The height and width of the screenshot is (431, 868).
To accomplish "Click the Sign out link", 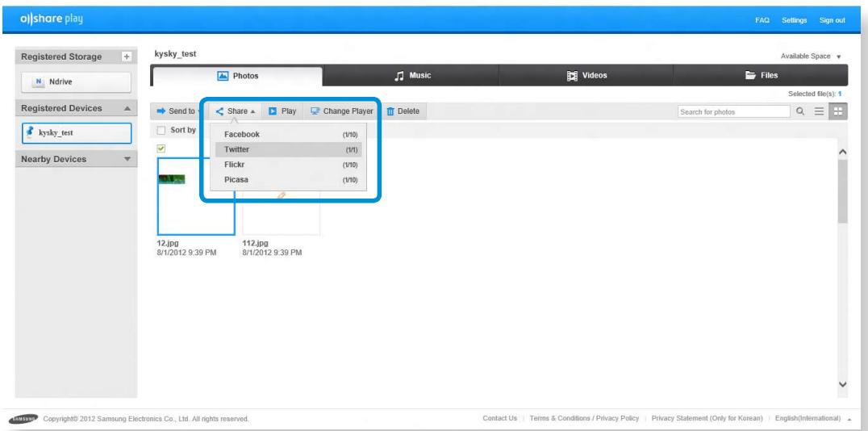I will [833, 20].
